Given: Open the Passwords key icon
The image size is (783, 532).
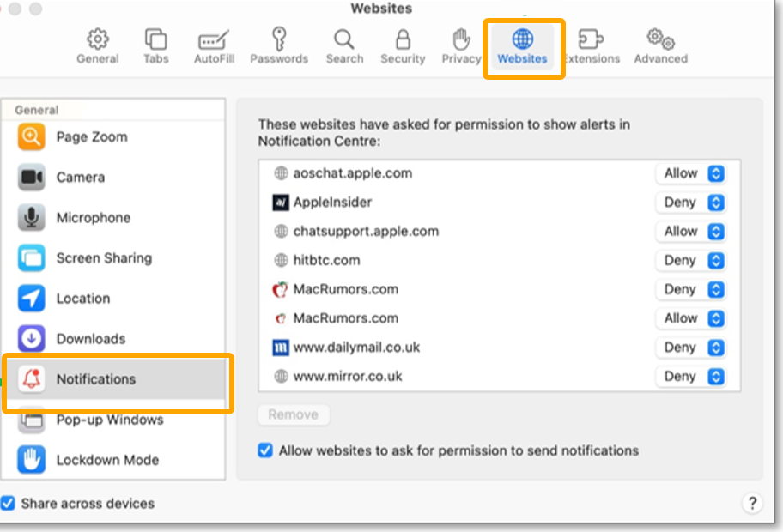Looking at the screenshot, I should pyautogui.click(x=278, y=39).
